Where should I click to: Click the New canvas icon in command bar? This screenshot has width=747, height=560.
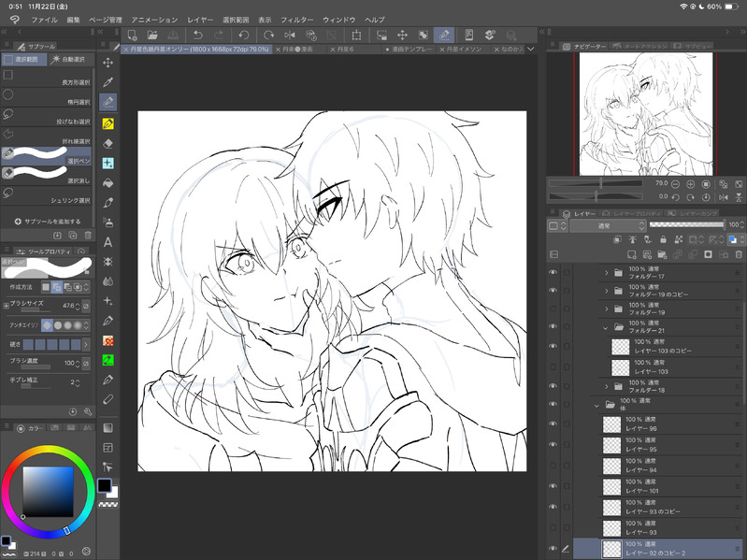[x=133, y=35]
